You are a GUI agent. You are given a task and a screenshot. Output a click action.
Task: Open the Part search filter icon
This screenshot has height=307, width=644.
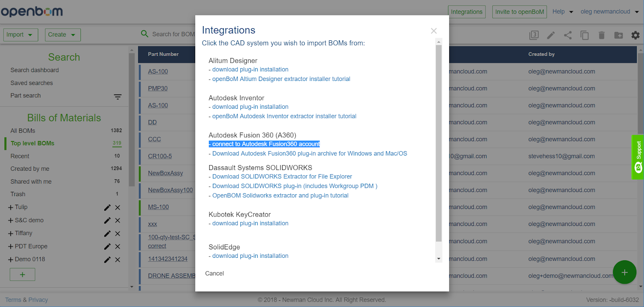click(x=118, y=97)
